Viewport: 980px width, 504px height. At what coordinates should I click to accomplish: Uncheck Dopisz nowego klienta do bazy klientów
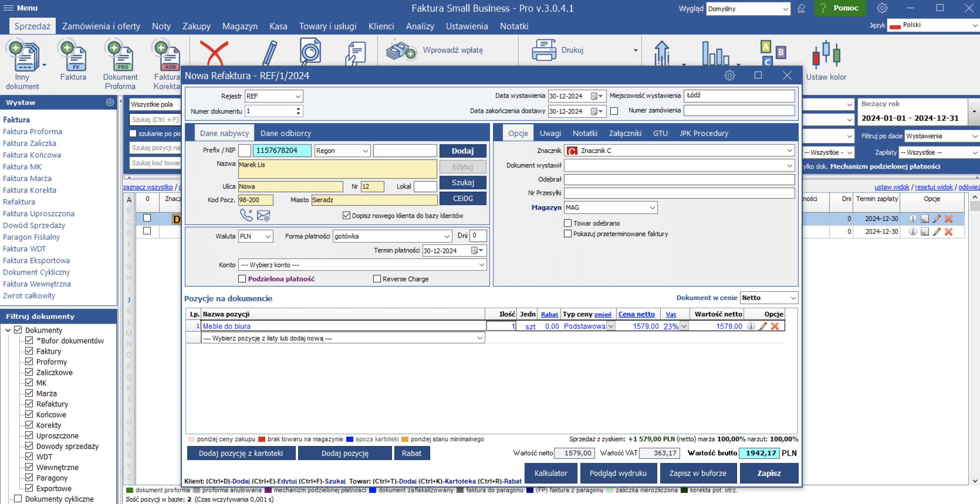[x=346, y=216]
